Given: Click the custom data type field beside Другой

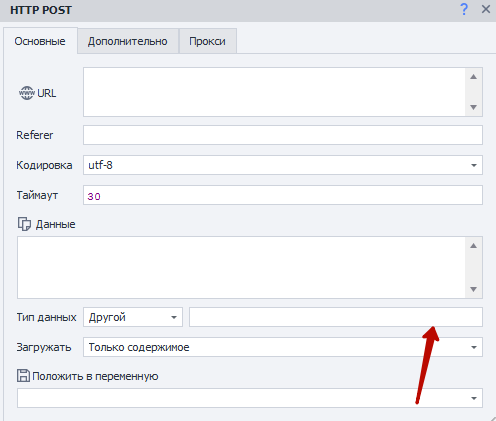Looking at the screenshot, I should (336, 317).
